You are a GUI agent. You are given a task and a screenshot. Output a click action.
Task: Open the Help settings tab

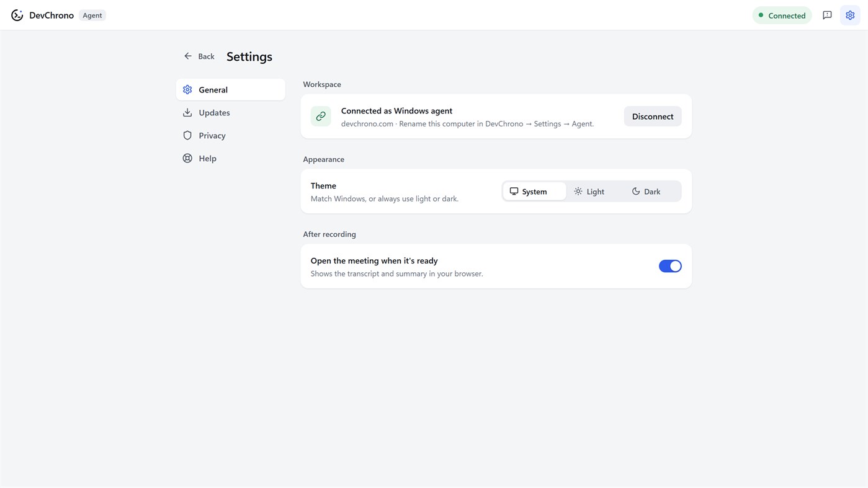tap(231, 158)
